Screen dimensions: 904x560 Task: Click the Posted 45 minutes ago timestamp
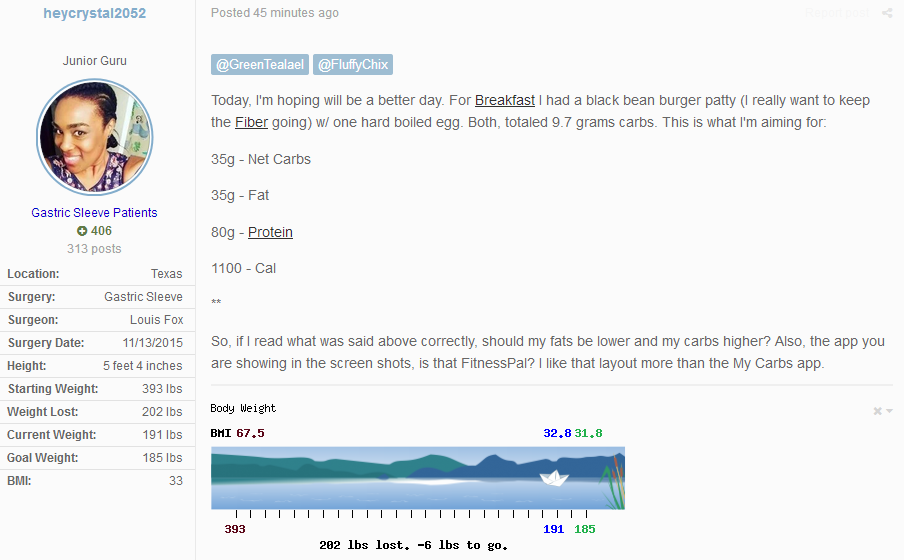[274, 13]
